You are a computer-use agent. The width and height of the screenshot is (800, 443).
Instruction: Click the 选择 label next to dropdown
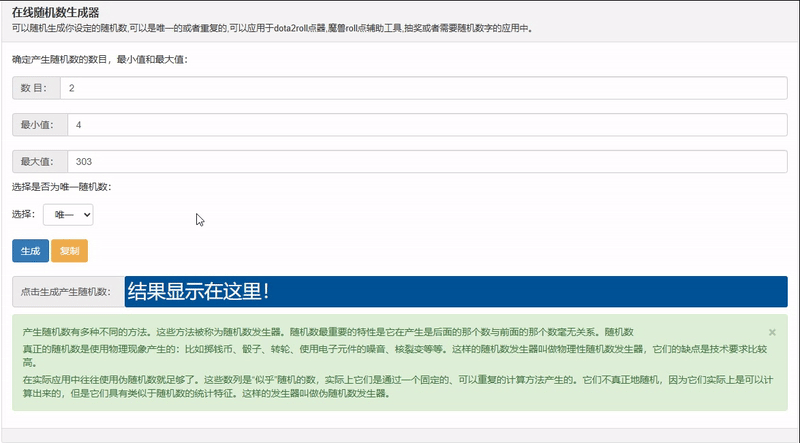coord(23,214)
